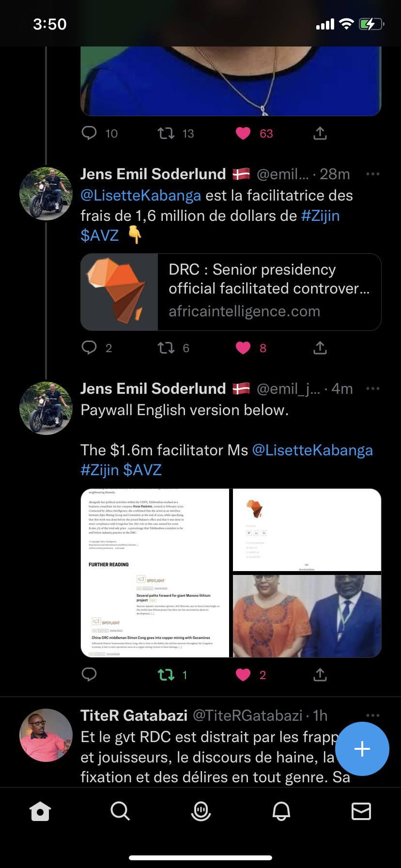
Task: Compose a new tweet with plus button
Action: pyautogui.click(x=362, y=749)
